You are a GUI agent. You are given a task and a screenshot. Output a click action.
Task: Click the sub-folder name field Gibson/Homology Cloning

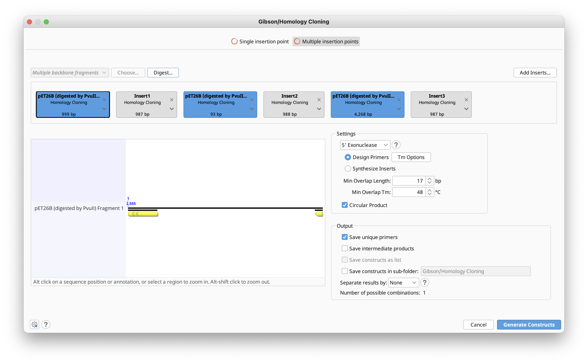click(x=476, y=271)
